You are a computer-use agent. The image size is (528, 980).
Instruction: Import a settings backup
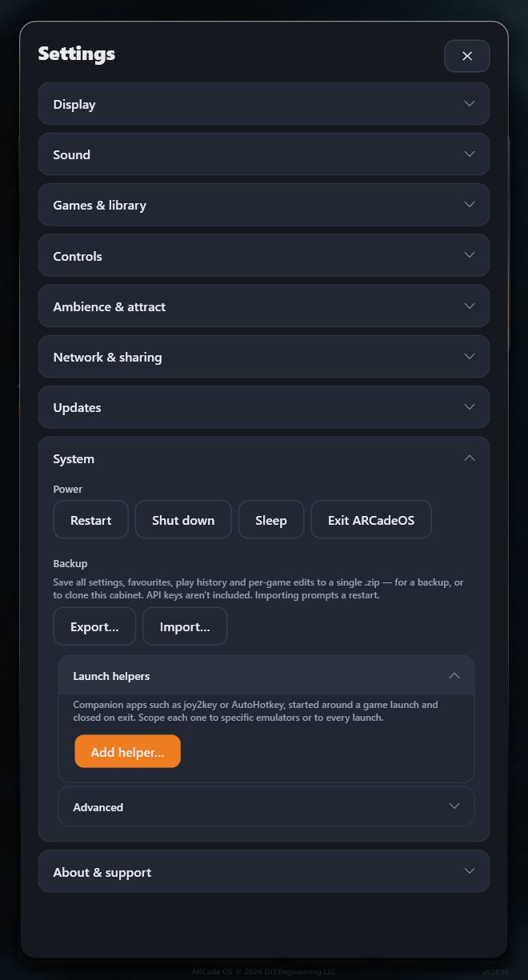pyautogui.click(x=185, y=626)
